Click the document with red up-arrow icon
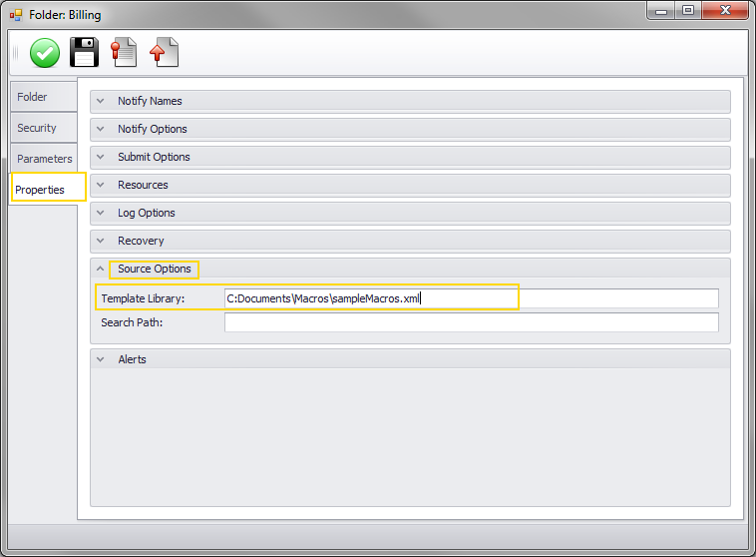 pos(164,52)
